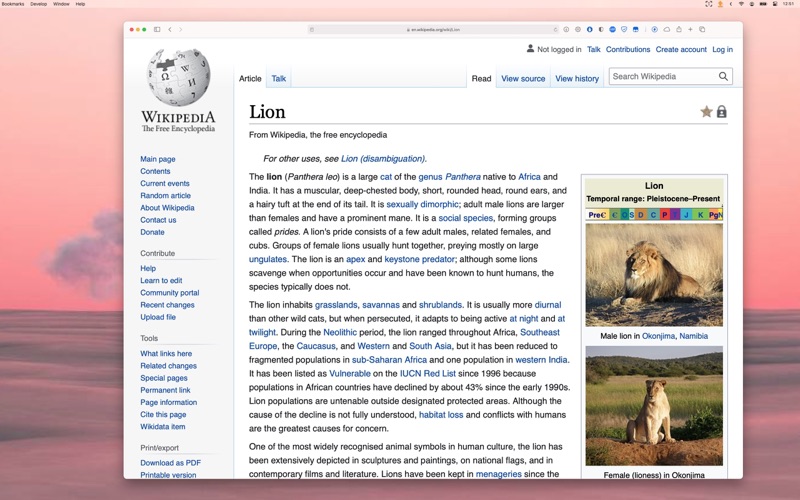Click Upload file in the sidebar
Image resolution: width=800 pixels, height=500 pixels.
[x=158, y=317]
